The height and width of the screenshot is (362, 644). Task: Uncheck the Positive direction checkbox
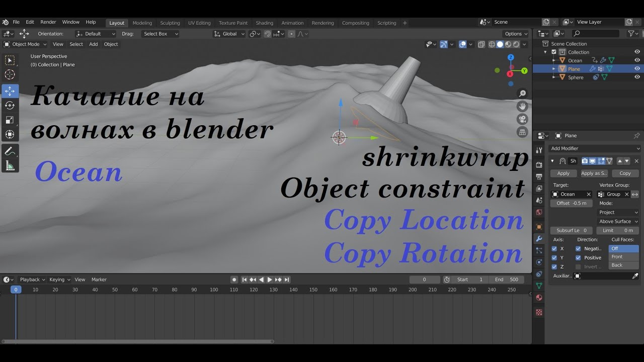(578, 257)
